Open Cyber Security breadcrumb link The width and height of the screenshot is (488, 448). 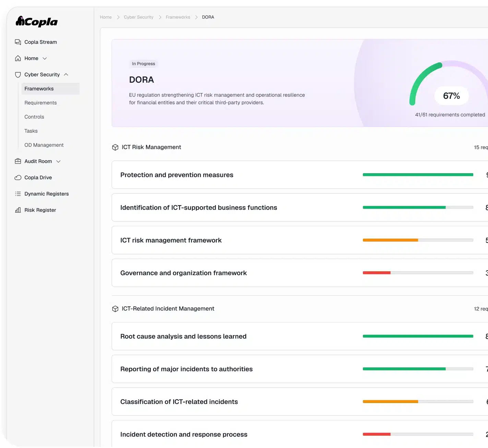[139, 17]
